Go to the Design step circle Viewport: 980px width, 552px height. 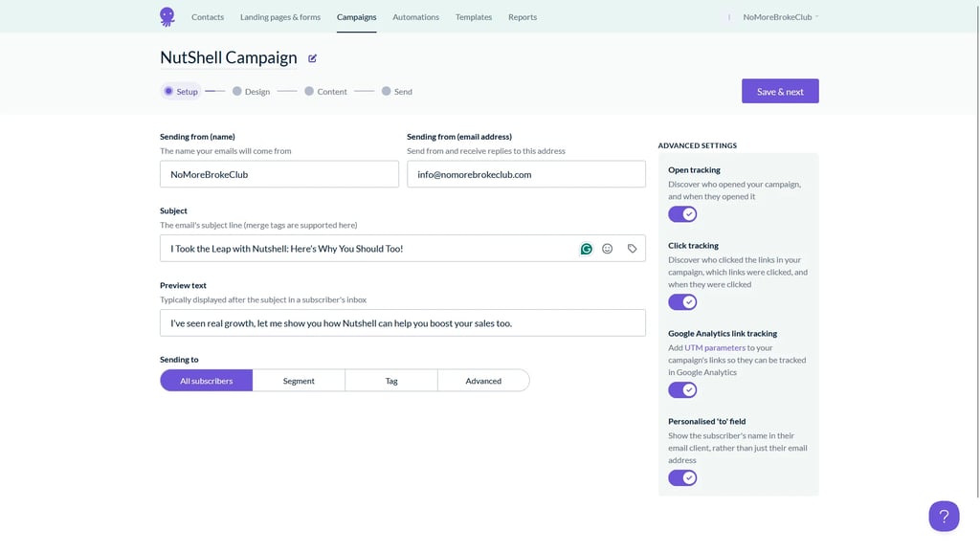tap(237, 92)
